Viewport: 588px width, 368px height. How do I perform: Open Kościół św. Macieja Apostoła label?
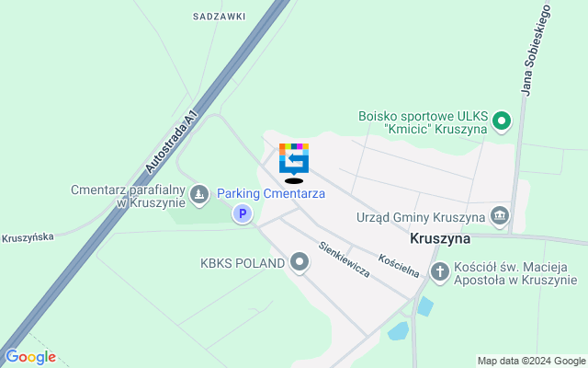tap(515, 274)
